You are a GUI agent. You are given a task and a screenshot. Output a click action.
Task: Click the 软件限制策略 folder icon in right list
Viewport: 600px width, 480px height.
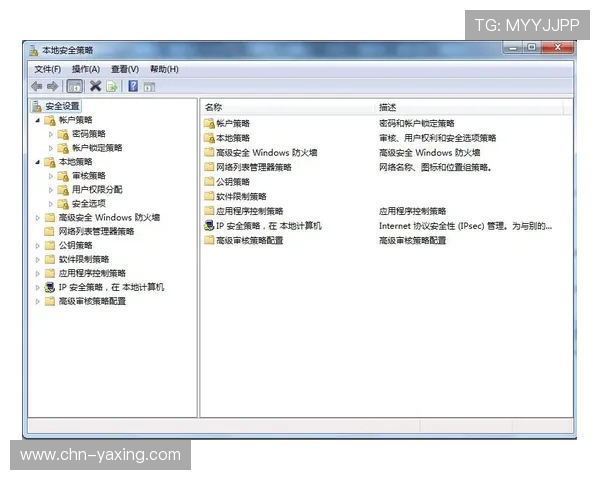pos(209,196)
